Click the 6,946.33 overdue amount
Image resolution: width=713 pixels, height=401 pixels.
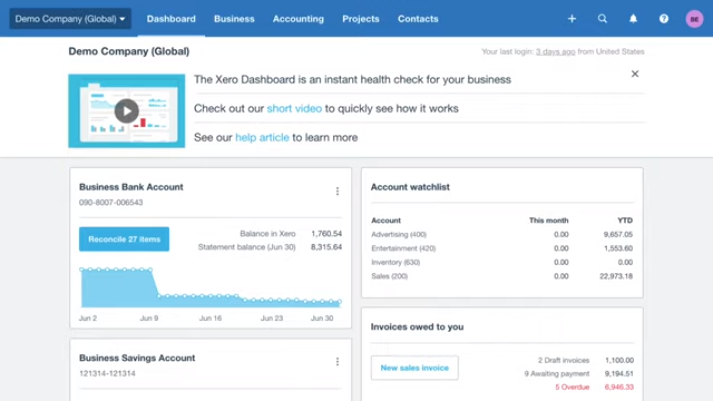pos(619,387)
